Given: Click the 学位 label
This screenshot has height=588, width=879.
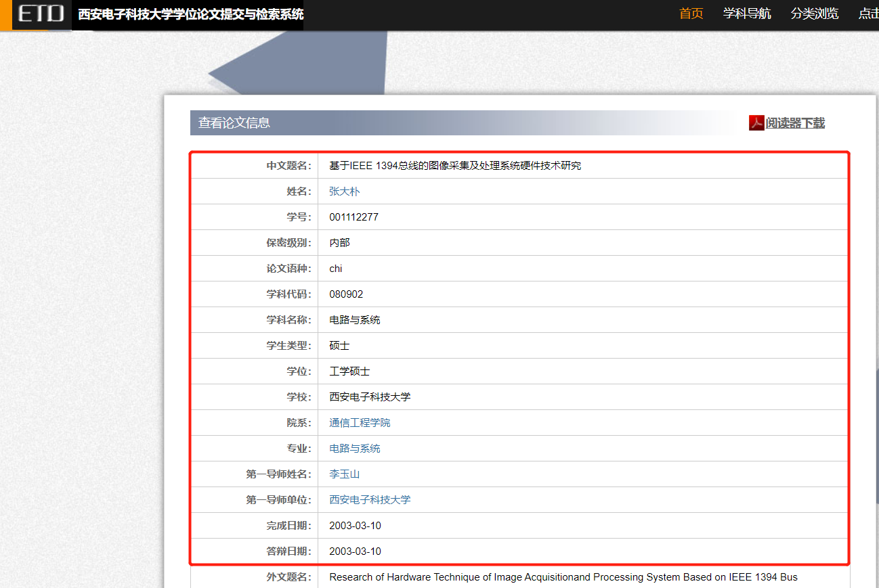Looking at the screenshot, I should (299, 371).
